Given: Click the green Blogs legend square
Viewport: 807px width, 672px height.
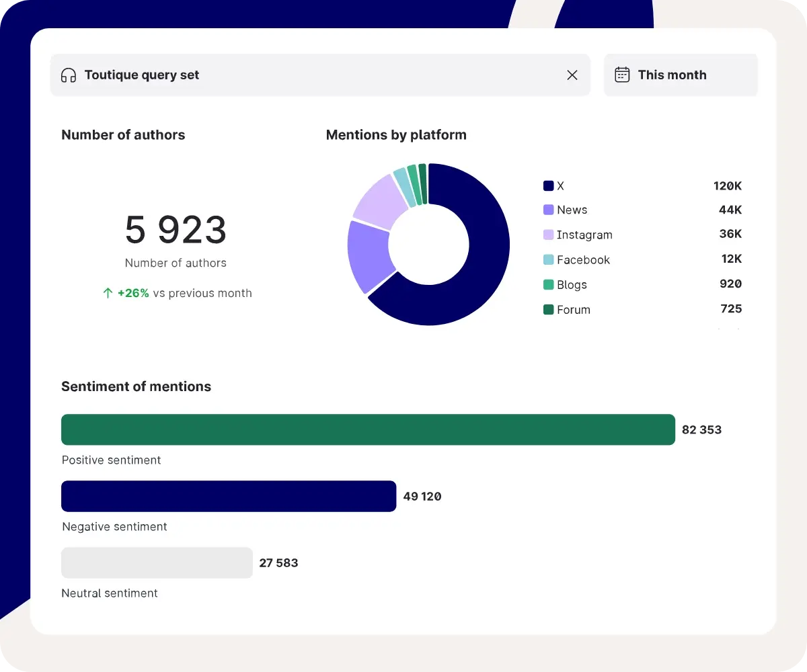Looking at the screenshot, I should (548, 285).
